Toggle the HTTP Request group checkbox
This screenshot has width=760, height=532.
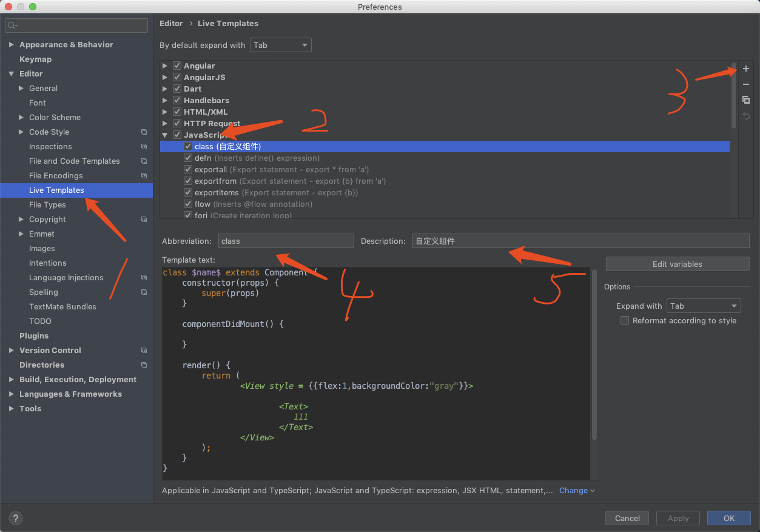point(177,123)
